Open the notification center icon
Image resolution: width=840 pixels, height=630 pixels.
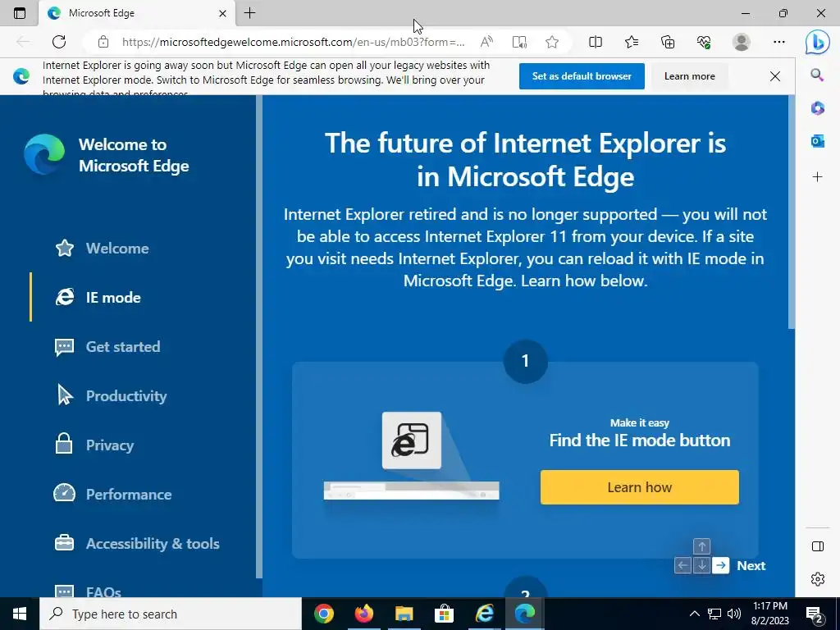[x=815, y=614]
